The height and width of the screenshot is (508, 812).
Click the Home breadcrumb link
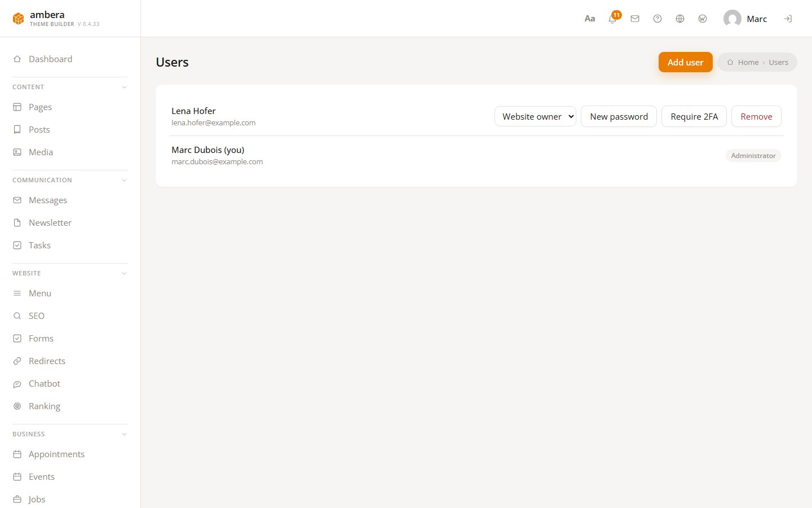point(748,62)
